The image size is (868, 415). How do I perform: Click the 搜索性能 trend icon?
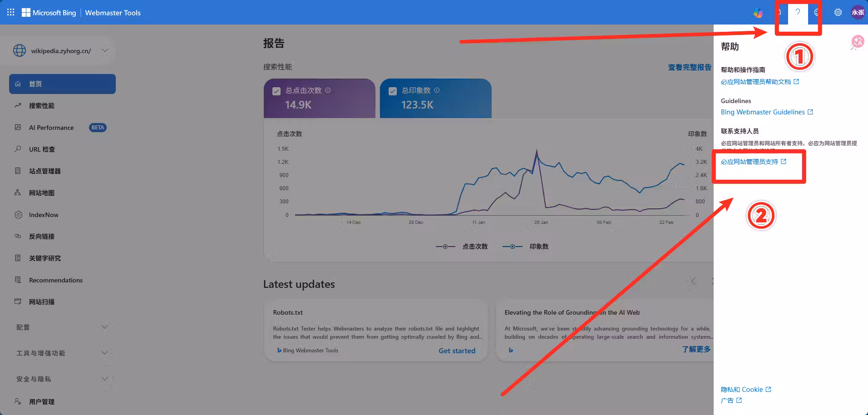(18, 105)
